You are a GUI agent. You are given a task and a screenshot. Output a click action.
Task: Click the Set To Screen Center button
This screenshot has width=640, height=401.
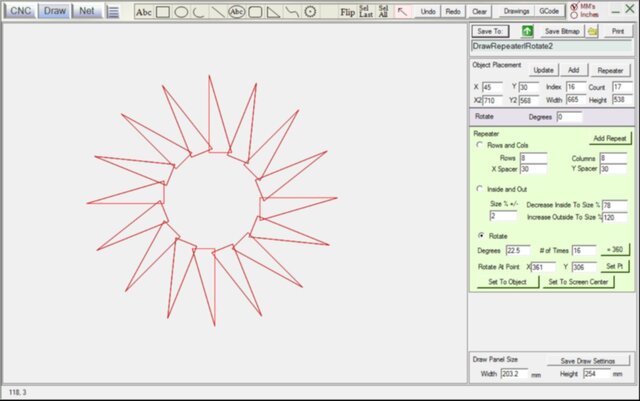click(578, 282)
